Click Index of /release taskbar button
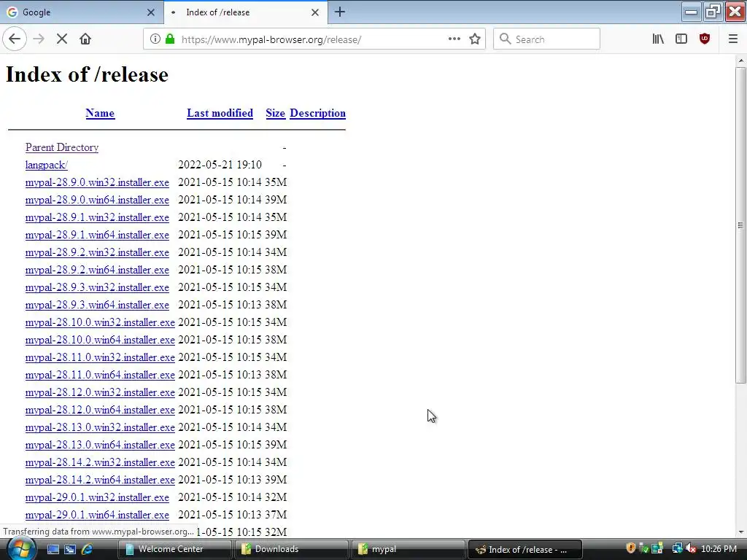Screen dimensions: 747x560 point(525,549)
